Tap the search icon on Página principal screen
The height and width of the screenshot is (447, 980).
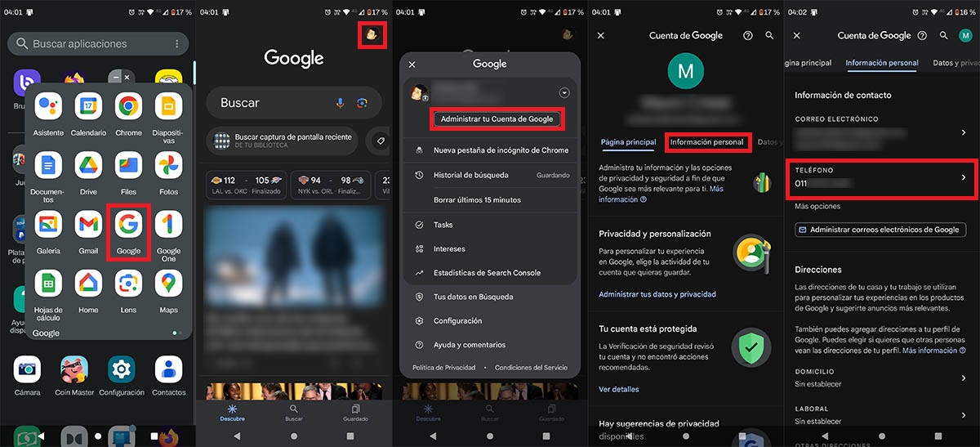(x=769, y=36)
